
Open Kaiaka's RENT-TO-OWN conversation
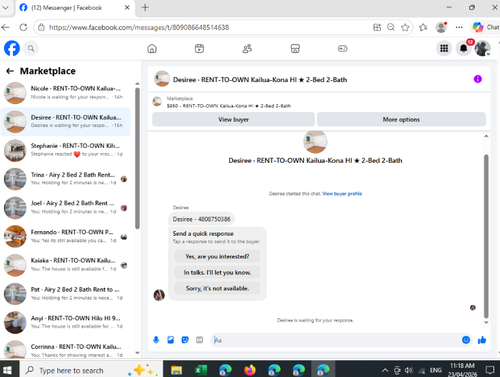coord(66,265)
